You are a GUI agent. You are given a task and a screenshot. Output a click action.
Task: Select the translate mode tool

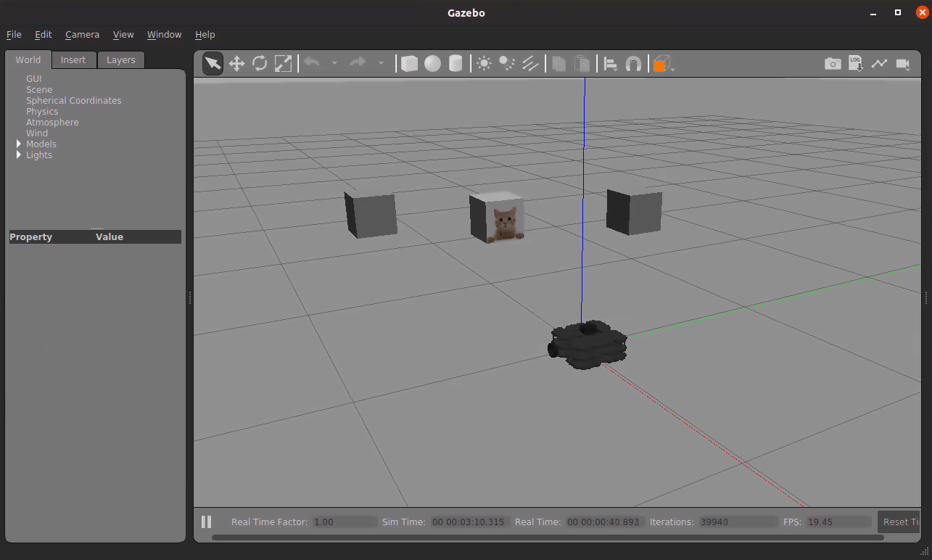tap(236, 63)
